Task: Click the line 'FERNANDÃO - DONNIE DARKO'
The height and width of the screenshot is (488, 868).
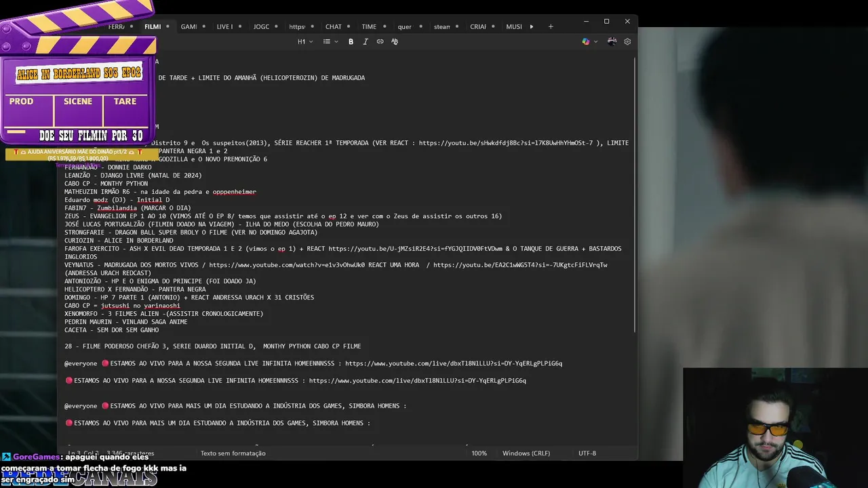Action: pyautogui.click(x=108, y=167)
